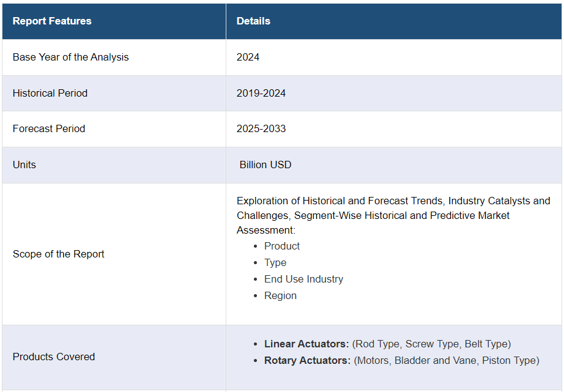This screenshot has width=564, height=392.
Task: Select the Historical Period row label
Action: click(50, 93)
